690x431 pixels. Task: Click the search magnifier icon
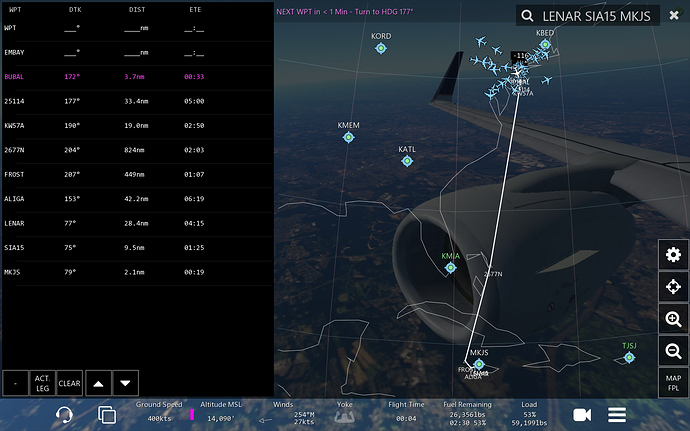click(x=527, y=16)
